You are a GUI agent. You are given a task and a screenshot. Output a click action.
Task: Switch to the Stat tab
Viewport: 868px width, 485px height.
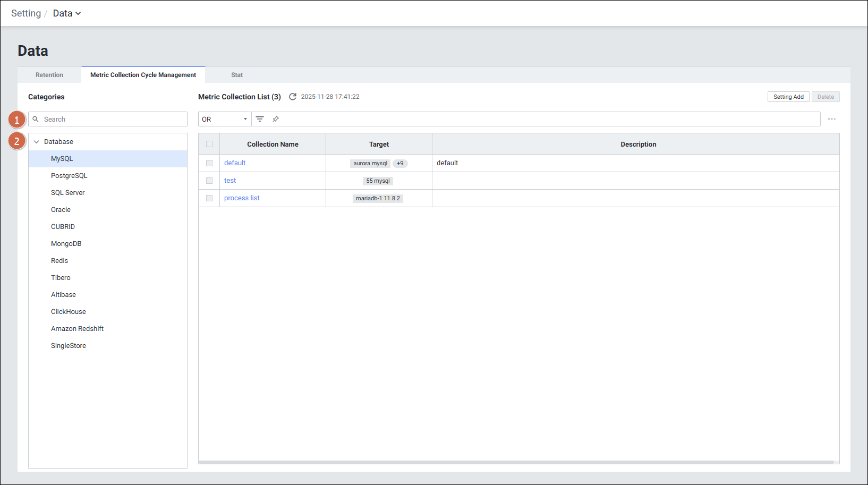[x=237, y=75]
